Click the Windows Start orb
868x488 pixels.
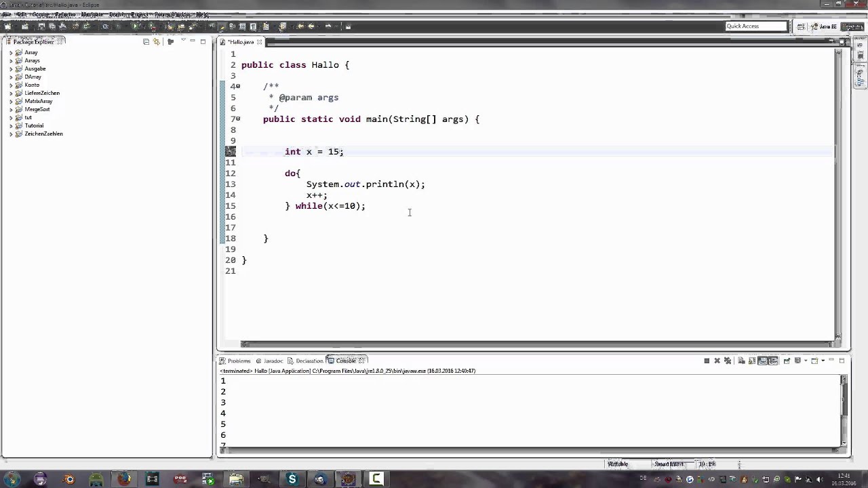(x=12, y=479)
